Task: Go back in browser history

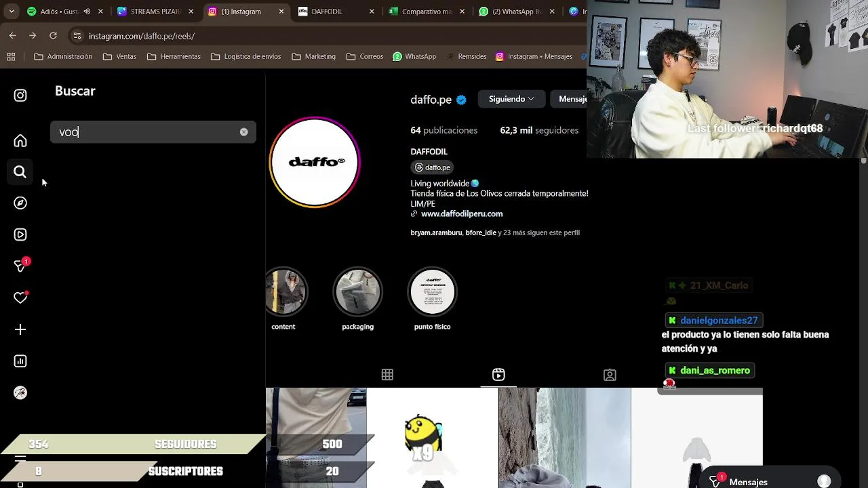Action: 12,35
